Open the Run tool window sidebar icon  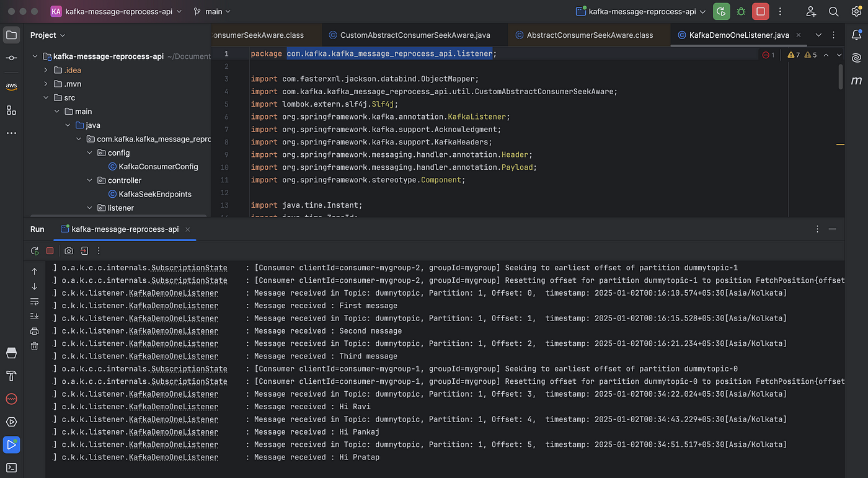(11, 445)
